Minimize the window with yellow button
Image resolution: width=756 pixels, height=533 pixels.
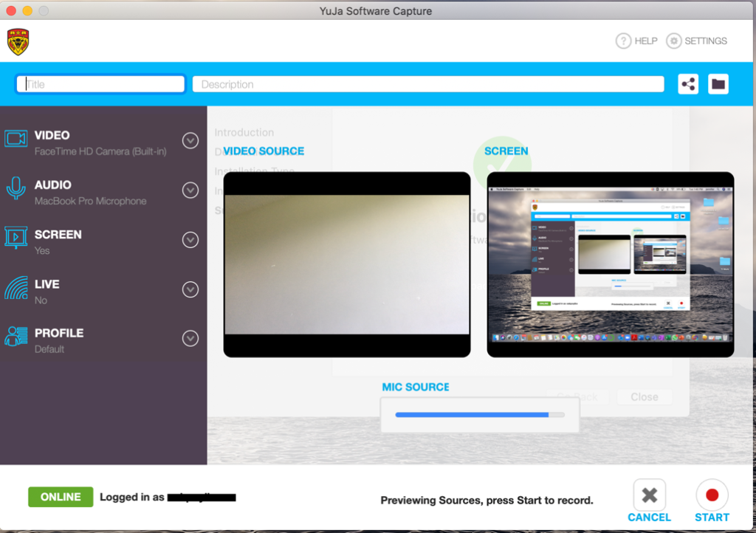coord(27,10)
